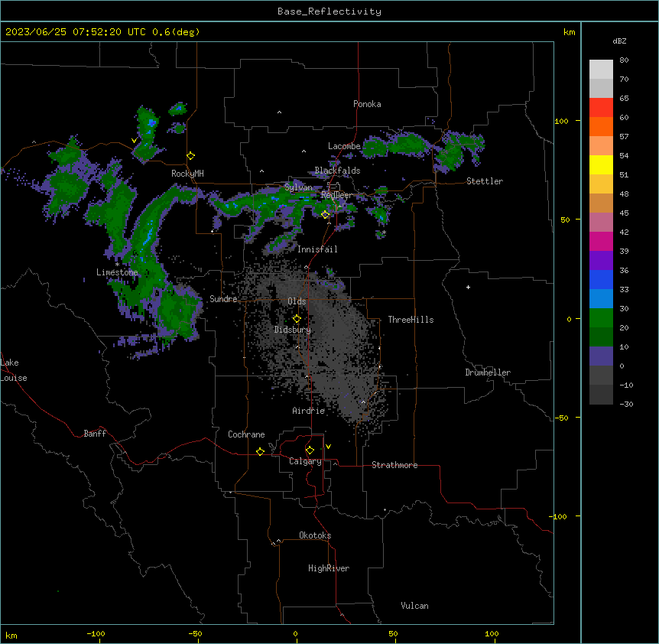Click the yellow diamond marker between Olds and Didsbury

(x=297, y=319)
